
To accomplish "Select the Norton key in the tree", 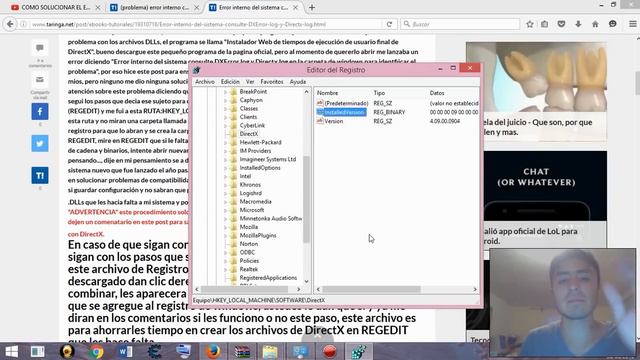I will tap(248, 244).
